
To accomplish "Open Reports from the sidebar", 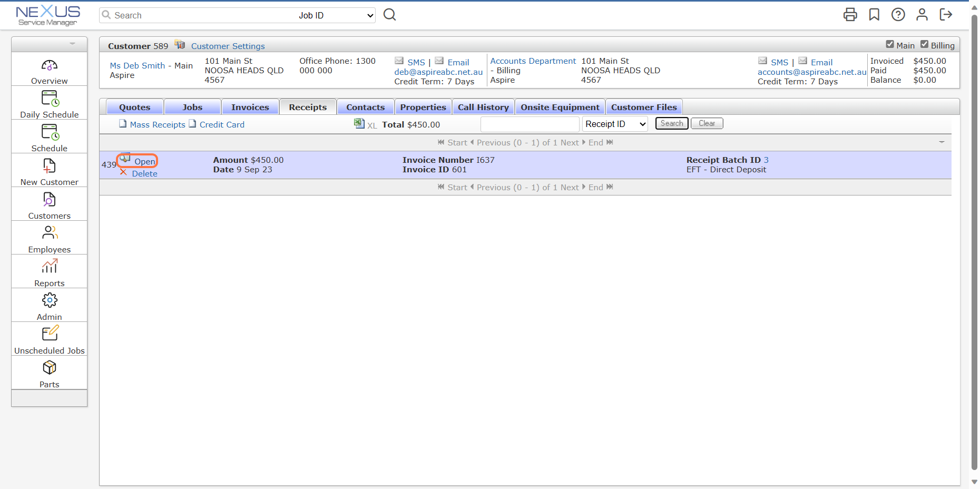I will coord(49,267).
